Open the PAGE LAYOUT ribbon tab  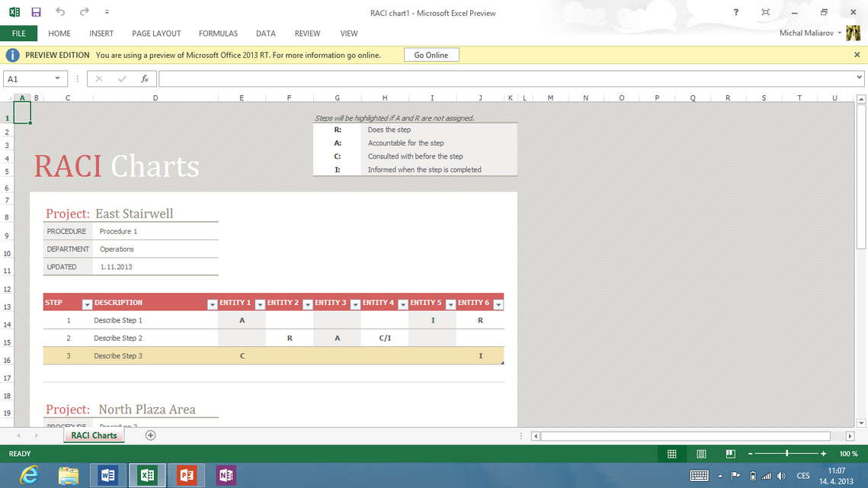[156, 34]
